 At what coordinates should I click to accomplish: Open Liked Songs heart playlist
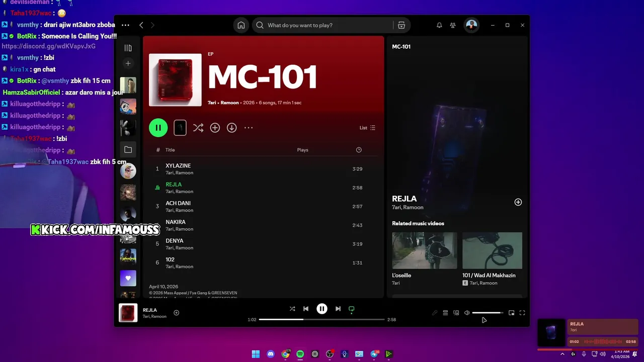coord(128,278)
